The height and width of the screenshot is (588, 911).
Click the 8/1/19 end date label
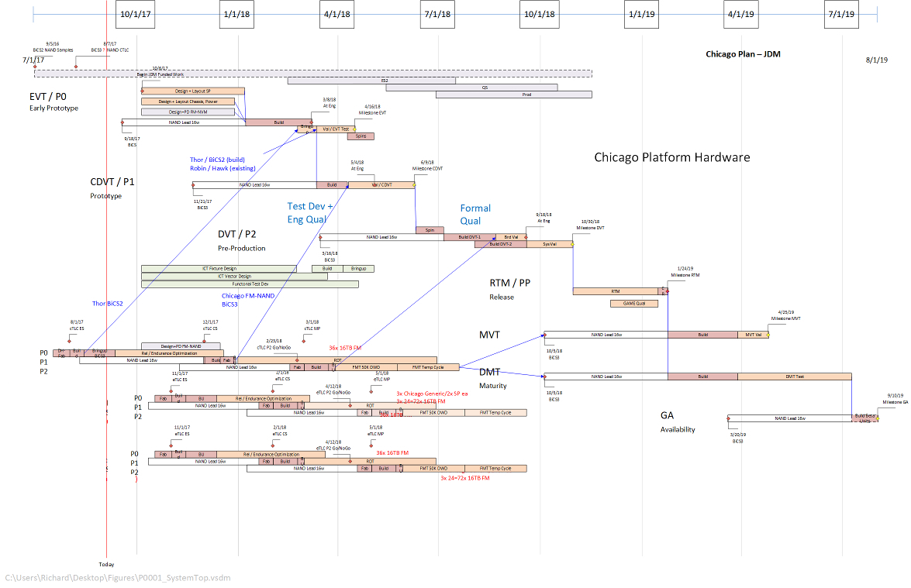coord(877,60)
